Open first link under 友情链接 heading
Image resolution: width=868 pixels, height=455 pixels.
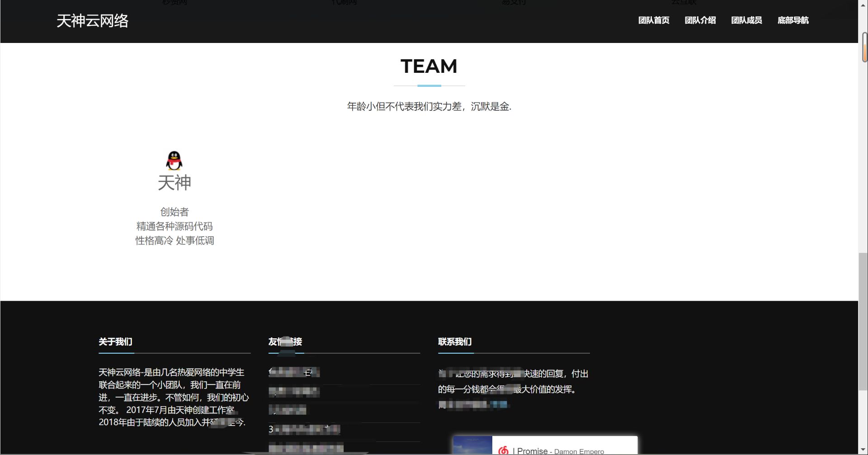(x=294, y=372)
